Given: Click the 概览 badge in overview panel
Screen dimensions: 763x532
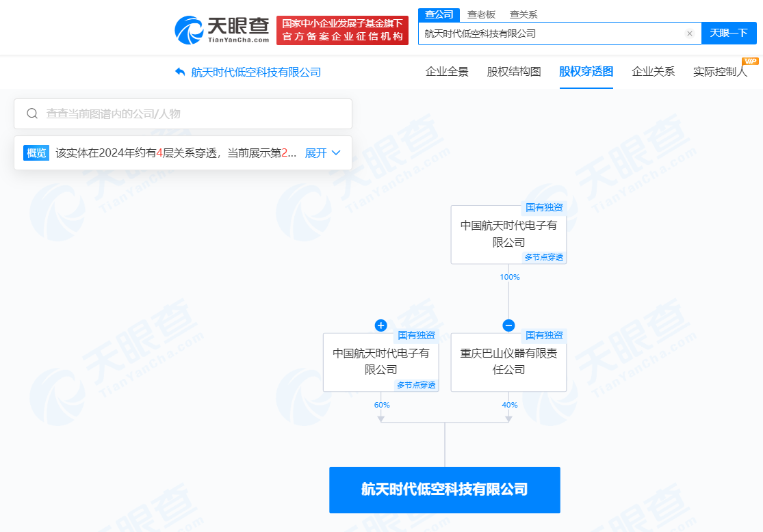Looking at the screenshot, I should point(36,153).
